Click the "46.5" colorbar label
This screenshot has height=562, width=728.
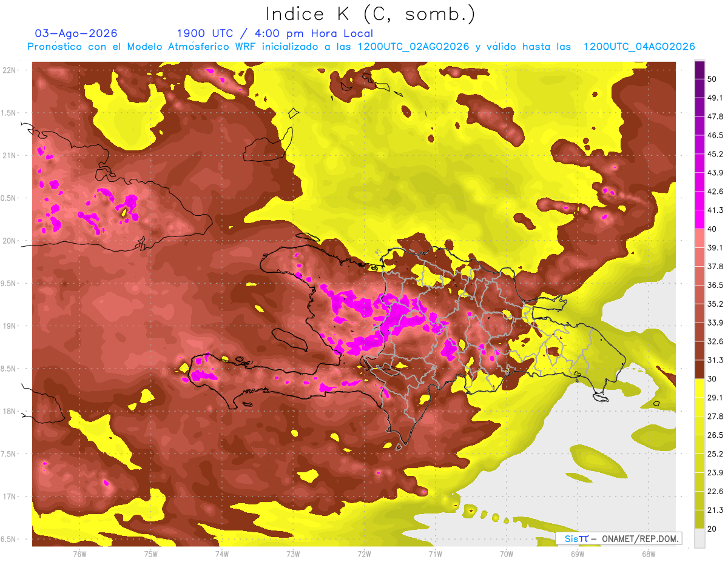[715, 135]
